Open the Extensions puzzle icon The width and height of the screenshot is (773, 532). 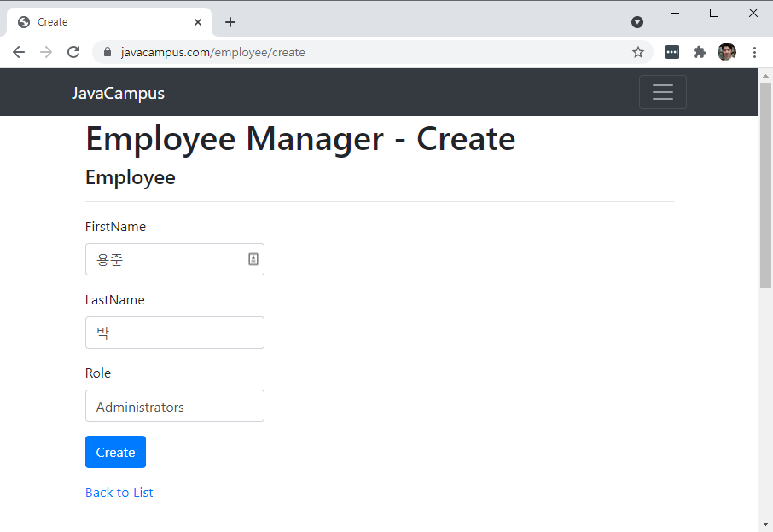pos(700,52)
